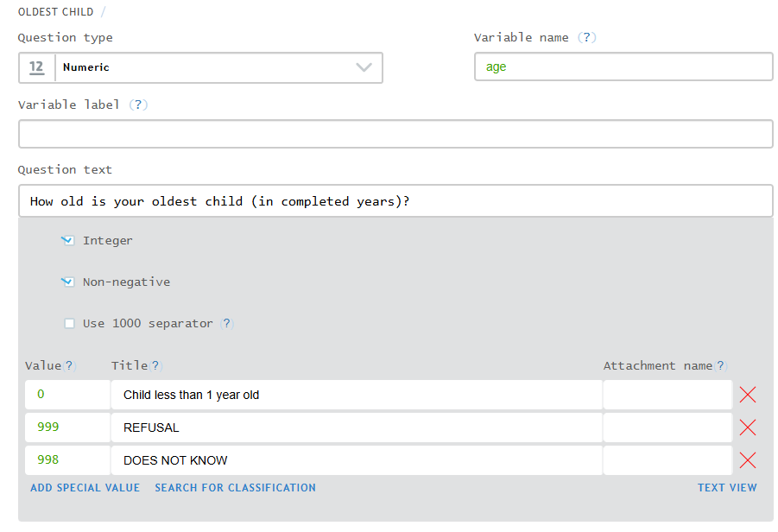Click the OLDEST CHILD breadcrumb
The width and height of the screenshot is (778, 532).
[55, 12]
